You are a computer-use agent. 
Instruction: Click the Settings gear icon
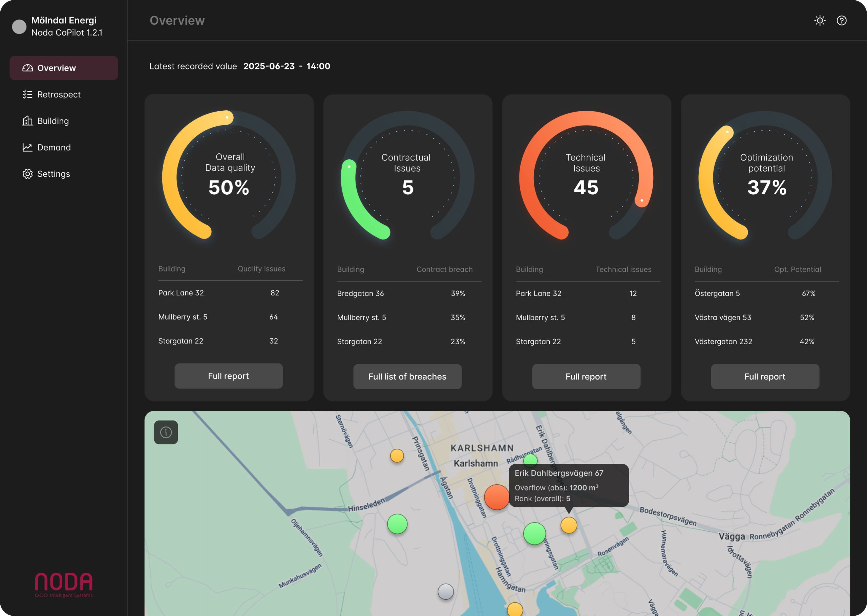27,174
